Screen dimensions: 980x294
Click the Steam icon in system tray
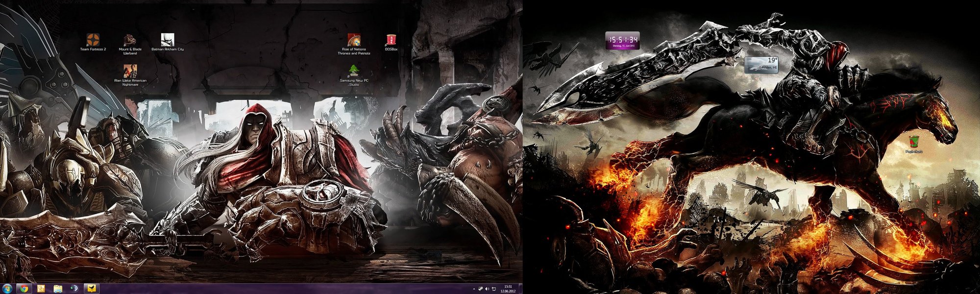480,289
